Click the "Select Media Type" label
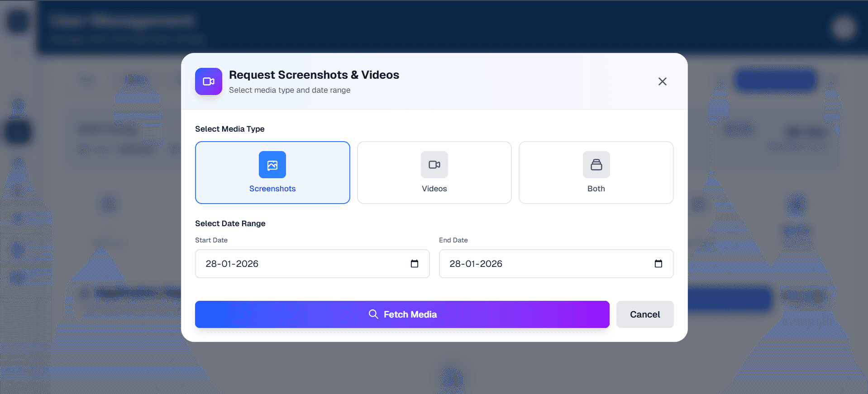The width and height of the screenshot is (868, 394). tap(230, 129)
